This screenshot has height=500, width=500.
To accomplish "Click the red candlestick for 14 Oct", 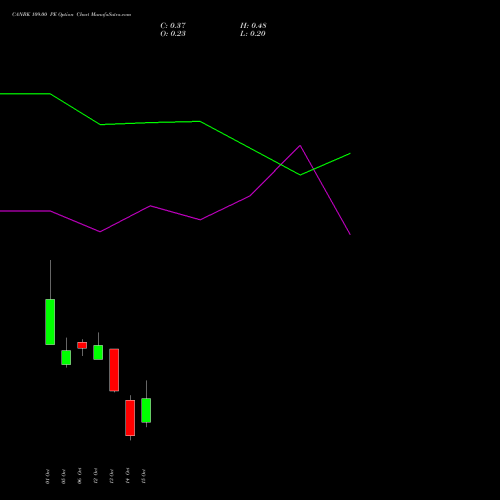I will 130,418.
